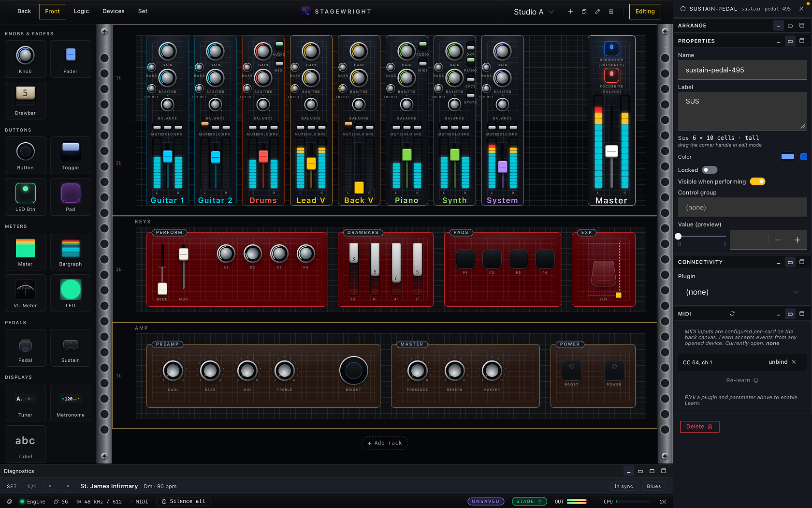Screen dimensions: 812x508
Task: Collapse the Properties panel
Action: pyautogui.click(x=778, y=41)
